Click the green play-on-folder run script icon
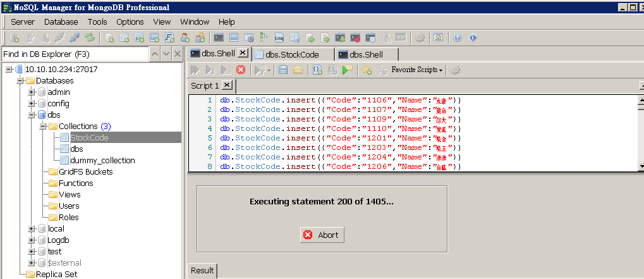Image resolution: width=644 pixels, height=279 pixels. click(x=348, y=70)
